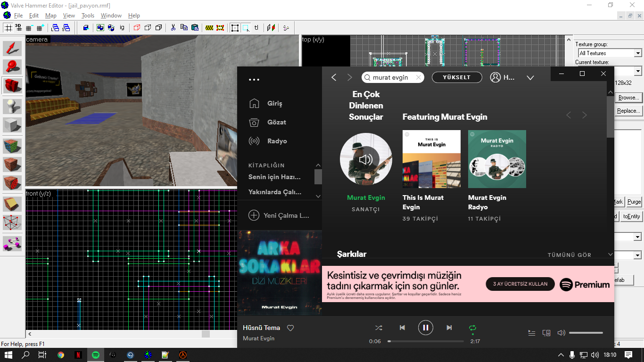Select the Path tool in Hammer
This screenshot has height=362, width=644.
click(12, 243)
